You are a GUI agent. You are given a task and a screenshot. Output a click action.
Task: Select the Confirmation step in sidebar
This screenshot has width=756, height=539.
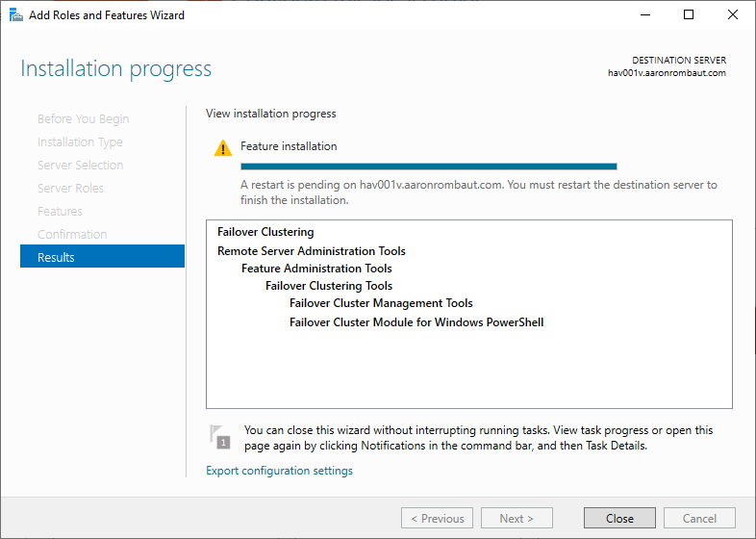(x=72, y=234)
